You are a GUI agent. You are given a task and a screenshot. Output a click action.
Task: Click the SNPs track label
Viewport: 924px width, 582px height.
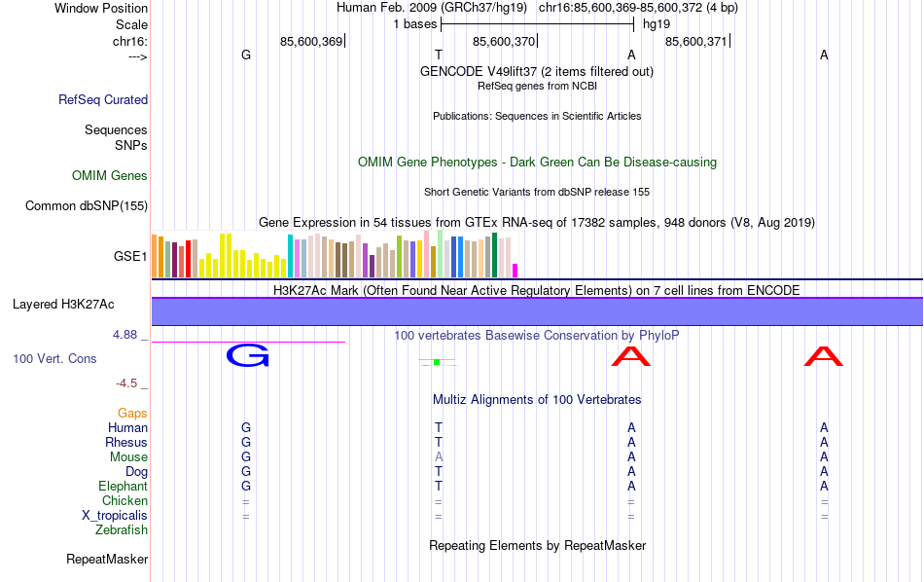click(x=131, y=145)
